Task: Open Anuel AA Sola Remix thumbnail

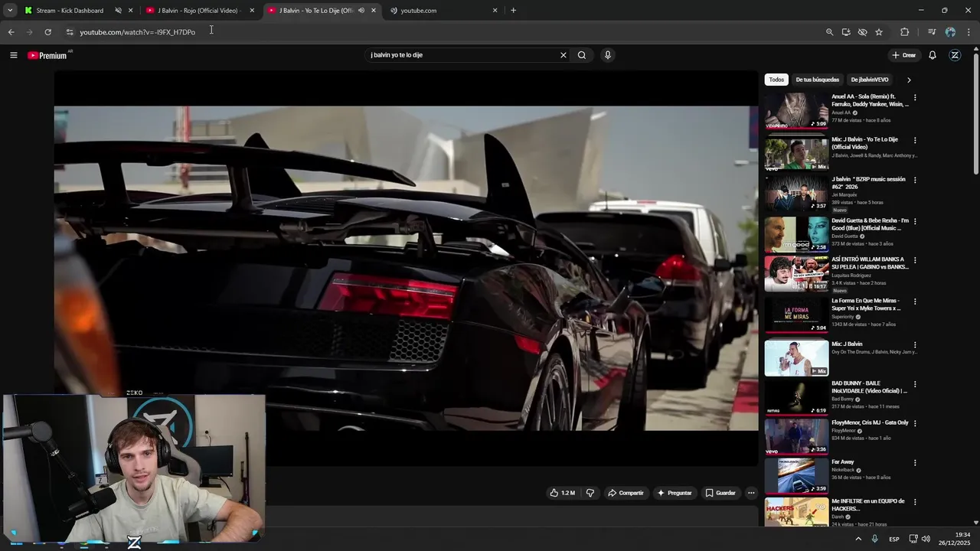Action: coord(796,110)
